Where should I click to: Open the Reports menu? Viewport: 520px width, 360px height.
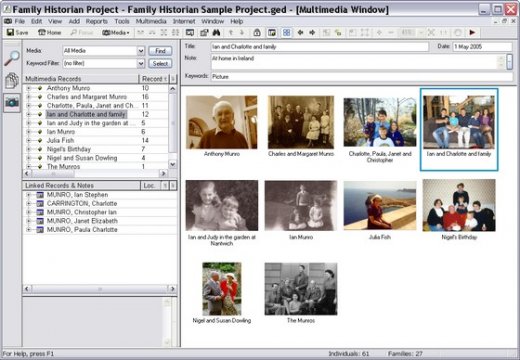point(97,21)
